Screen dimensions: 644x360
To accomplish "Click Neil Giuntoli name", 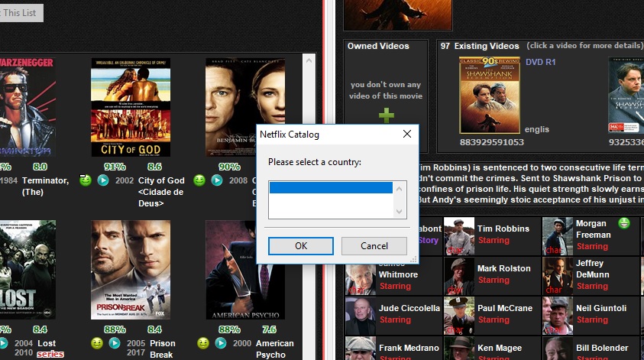I will point(601,308).
